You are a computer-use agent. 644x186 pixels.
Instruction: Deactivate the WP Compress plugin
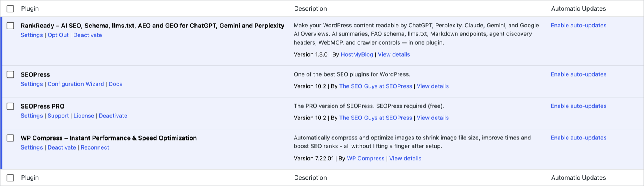coord(62,147)
